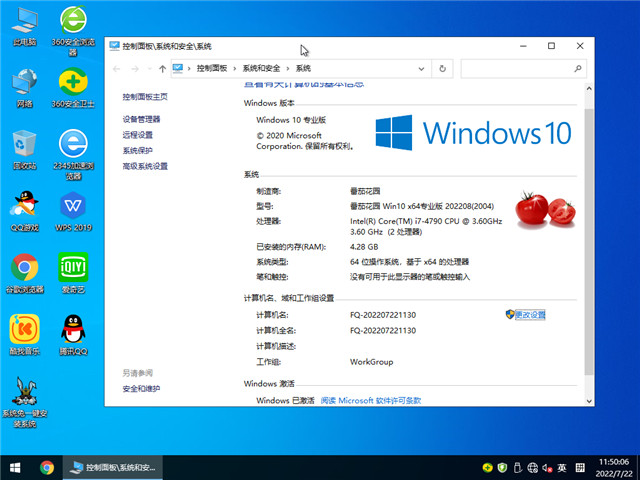The height and width of the screenshot is (480, 640).
Task: Click the muted volume speaker tray icon
Action: [x=547, y=467]
